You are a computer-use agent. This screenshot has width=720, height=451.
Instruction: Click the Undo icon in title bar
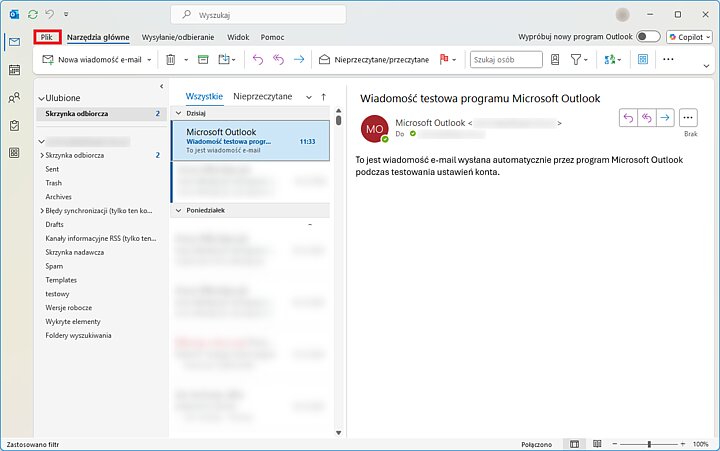tap(50, 14)
